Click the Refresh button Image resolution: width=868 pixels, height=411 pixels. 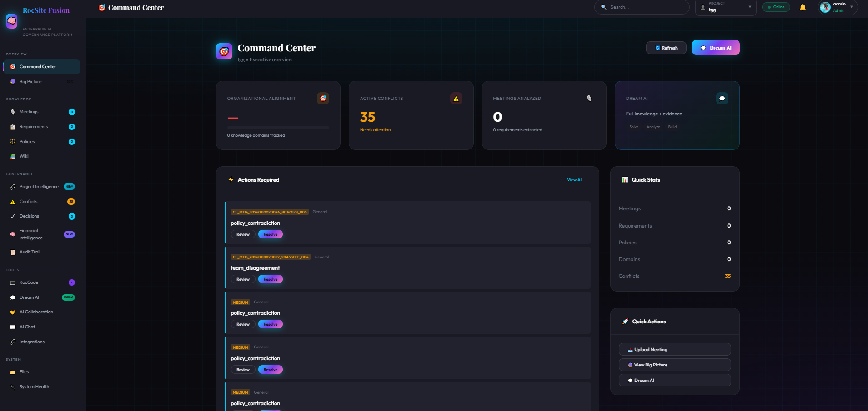coord(666,47)
